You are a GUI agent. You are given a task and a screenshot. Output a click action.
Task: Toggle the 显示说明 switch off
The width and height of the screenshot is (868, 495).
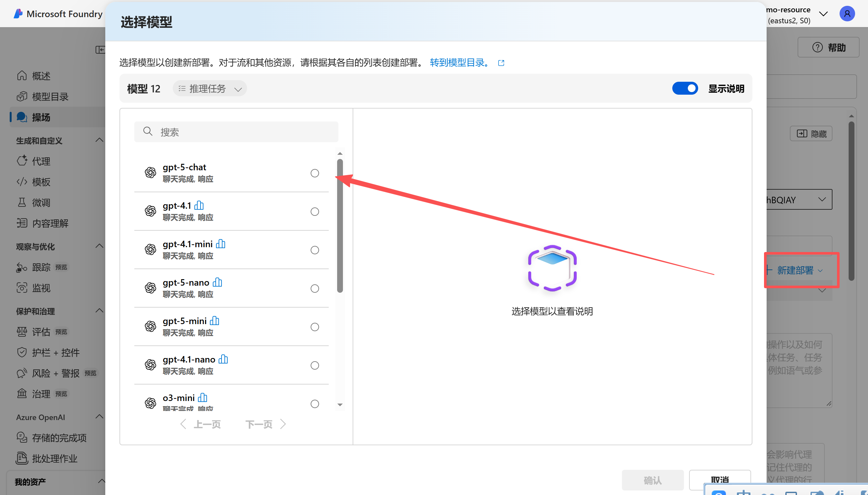pos(685,89)
